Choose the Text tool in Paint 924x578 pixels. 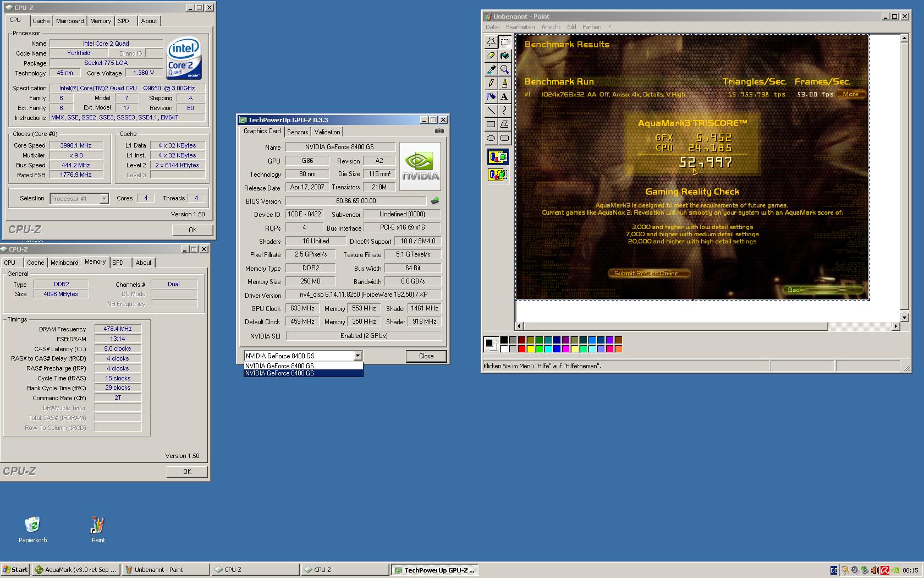tap(505, 97)
